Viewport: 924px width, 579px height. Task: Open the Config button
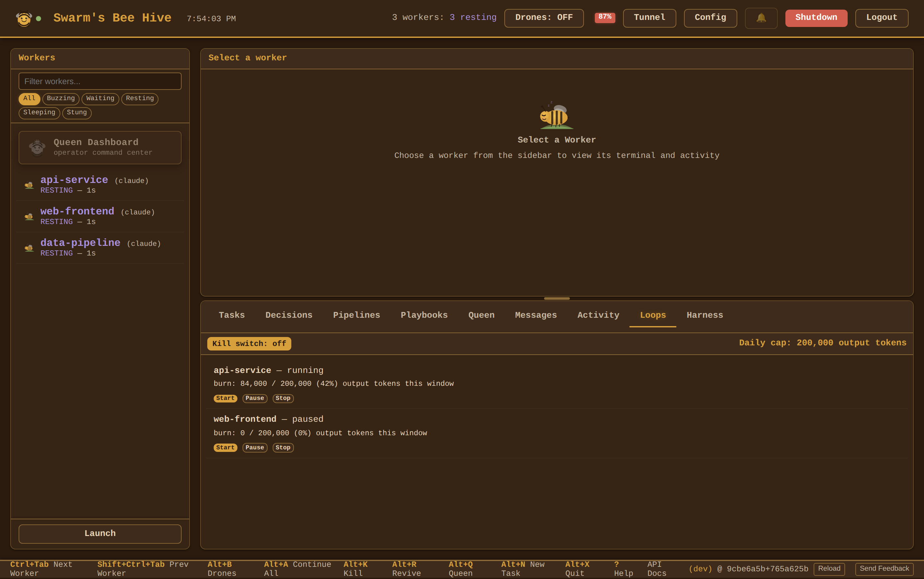coord(710,18)
